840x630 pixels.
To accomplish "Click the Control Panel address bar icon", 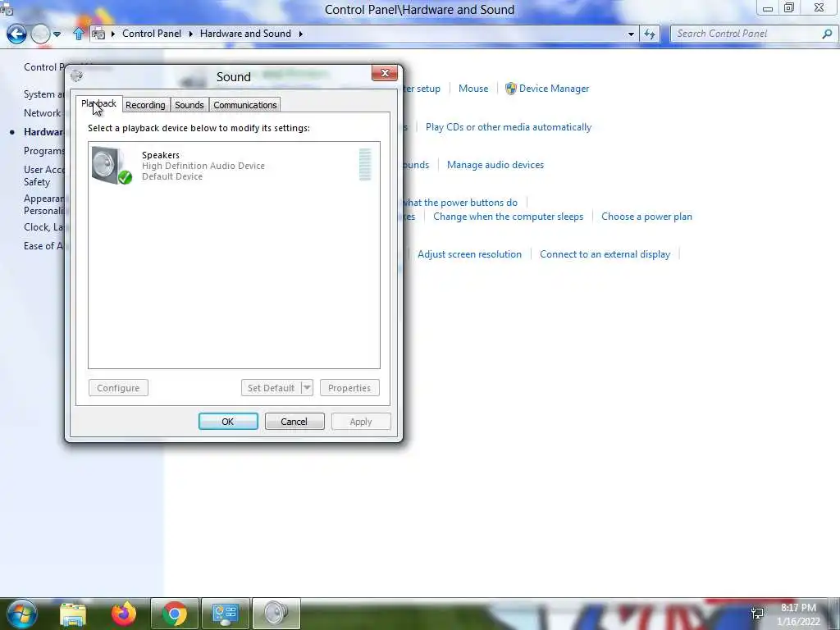I will tap(98, 34).
